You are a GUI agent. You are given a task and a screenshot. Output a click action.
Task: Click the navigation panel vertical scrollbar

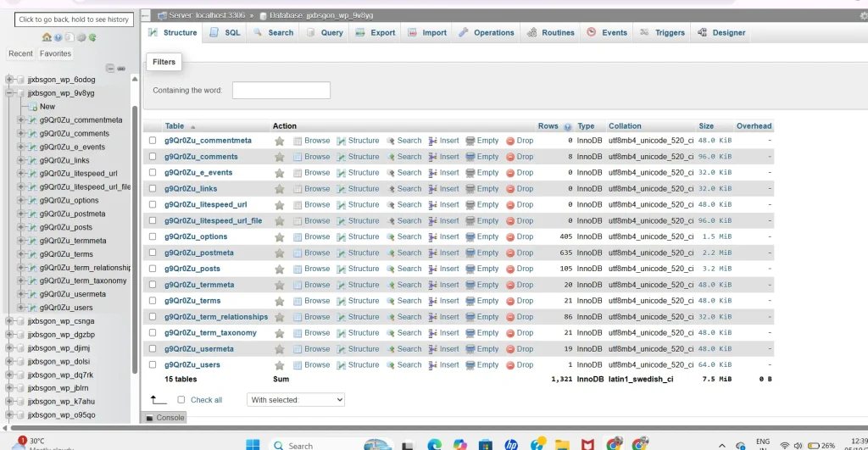point(135,239)
